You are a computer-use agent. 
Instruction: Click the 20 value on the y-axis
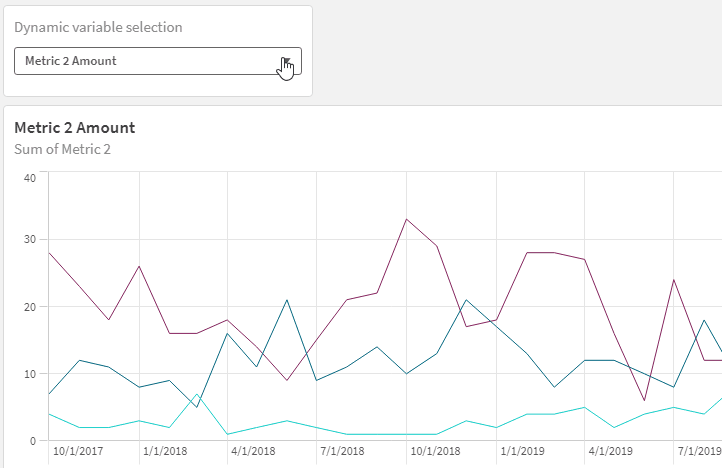[30, 307]
